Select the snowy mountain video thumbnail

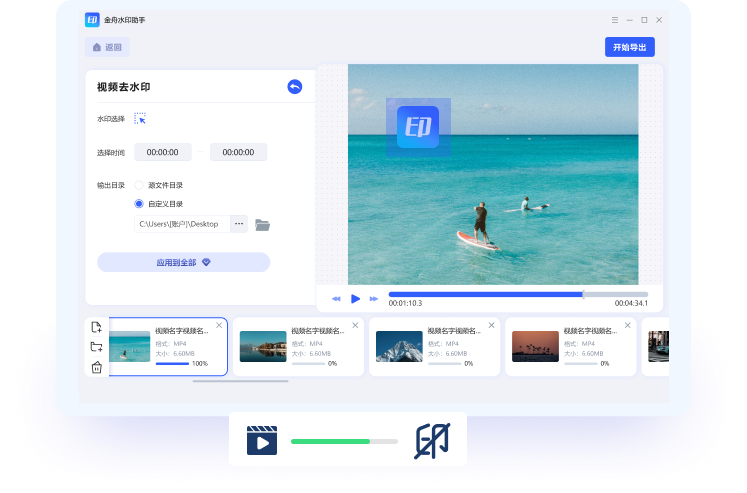click(x=399, y=346)
